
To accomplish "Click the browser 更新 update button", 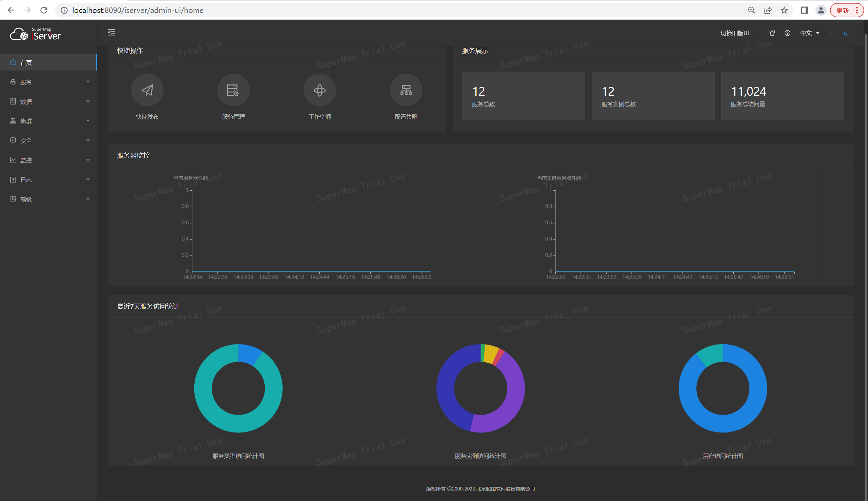I will tap(843, 10).
